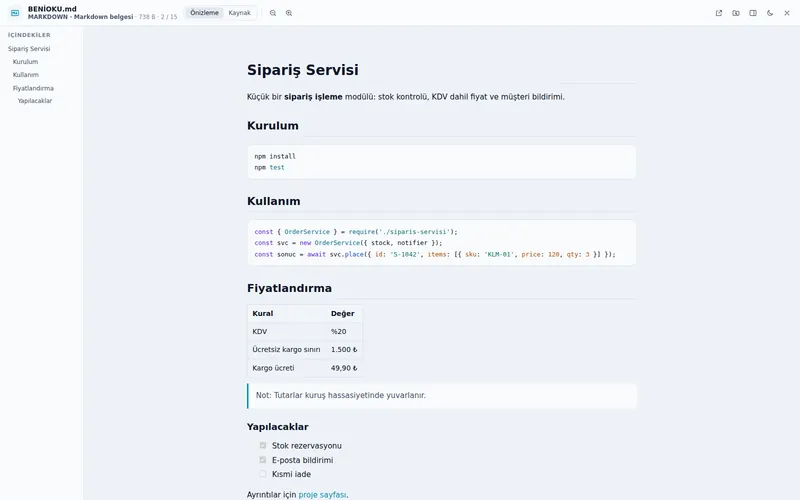Go to Fiyatlandırma in table of contents
Viewport: 800px width, 500px height.
33,88
